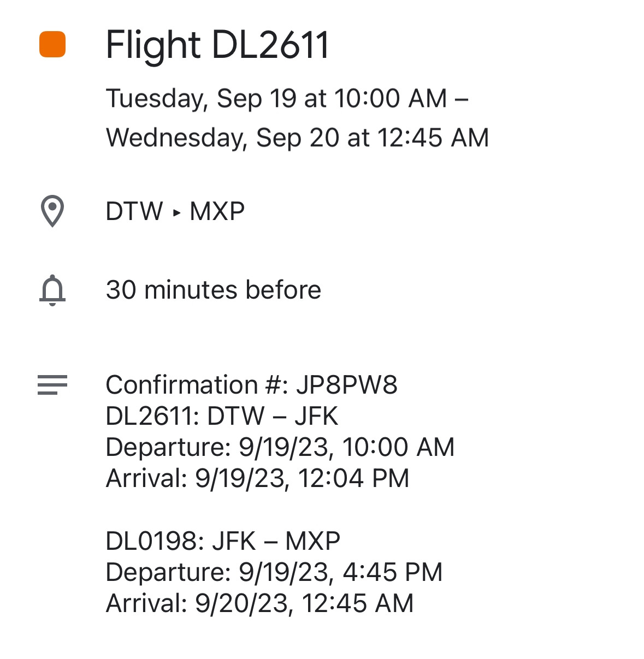Viewport: 644px width, 659px height.
Task: Select the Arrival 9/20/23, 12:45 AM line
Action: coord(259,603)
